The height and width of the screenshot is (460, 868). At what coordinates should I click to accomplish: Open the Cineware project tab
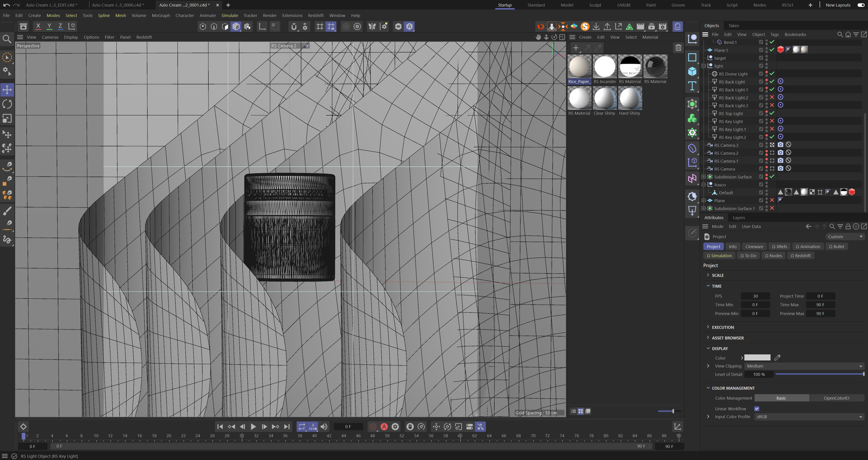click(x=754, y=247)
